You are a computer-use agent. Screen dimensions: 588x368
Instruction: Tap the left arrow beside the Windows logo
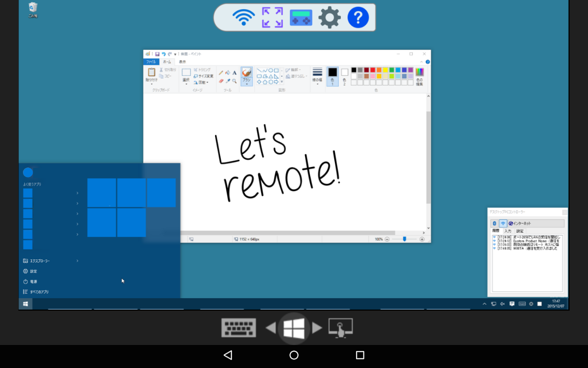(x=271, y=328)
